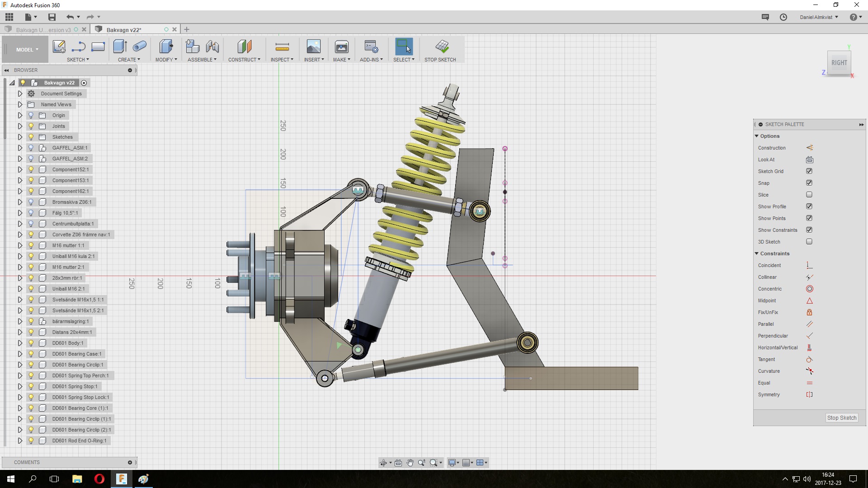868x488 pixels.
Task: Apply the Concentric constraint icon
Action: (809, 289)
